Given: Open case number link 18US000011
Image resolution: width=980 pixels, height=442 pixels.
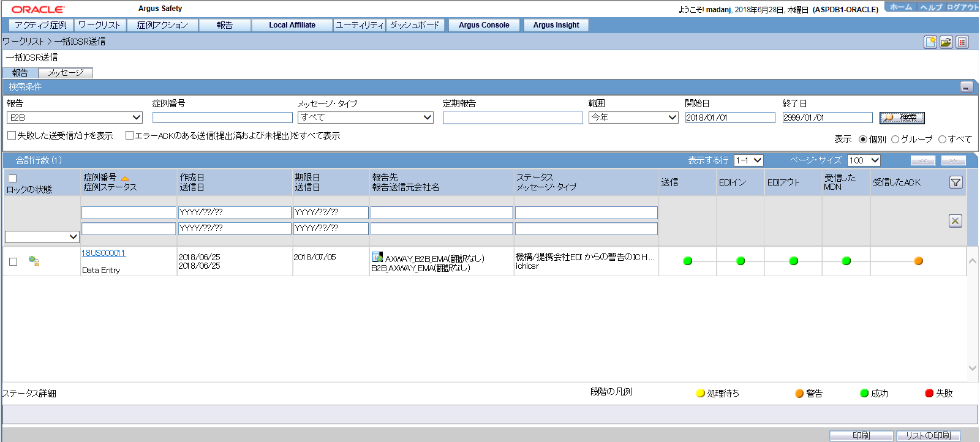Looking at the screenshot, I should coord(104,253).
